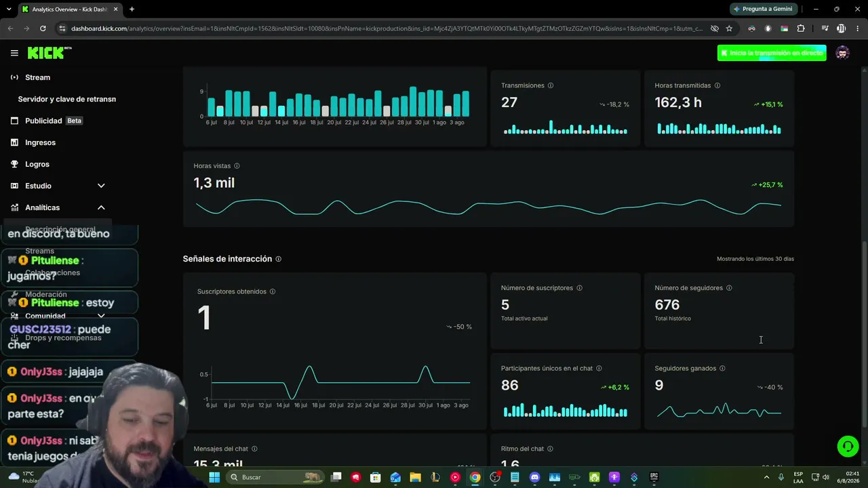Show info about Mensajes del chat
The width and height of the screenshot is (868, 488).
coord(254,449)
